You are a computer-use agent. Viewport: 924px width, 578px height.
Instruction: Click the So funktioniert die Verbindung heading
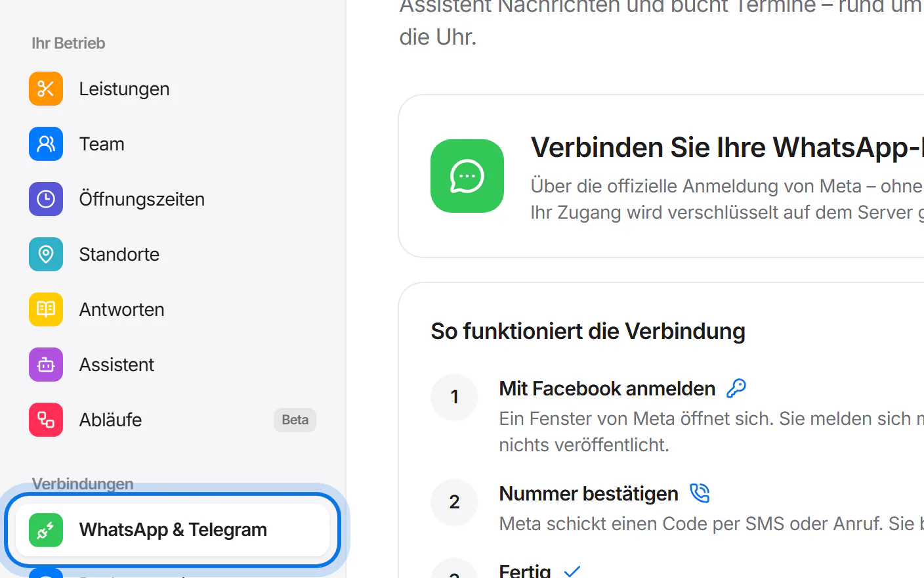point(588,331)
